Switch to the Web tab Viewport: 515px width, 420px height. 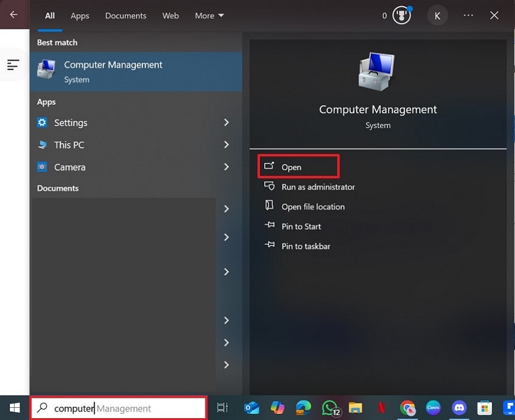coord(170,15)
